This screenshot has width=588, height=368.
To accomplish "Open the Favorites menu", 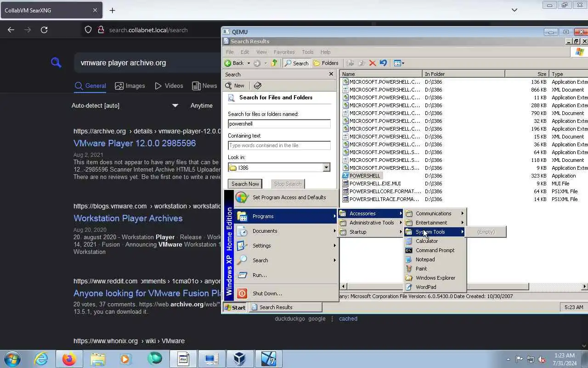I will coord(284,52).
